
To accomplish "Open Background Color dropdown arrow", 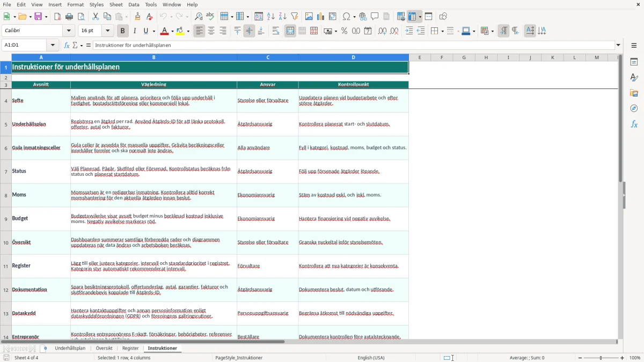I will pyautogui.click(x=188, y=31).
